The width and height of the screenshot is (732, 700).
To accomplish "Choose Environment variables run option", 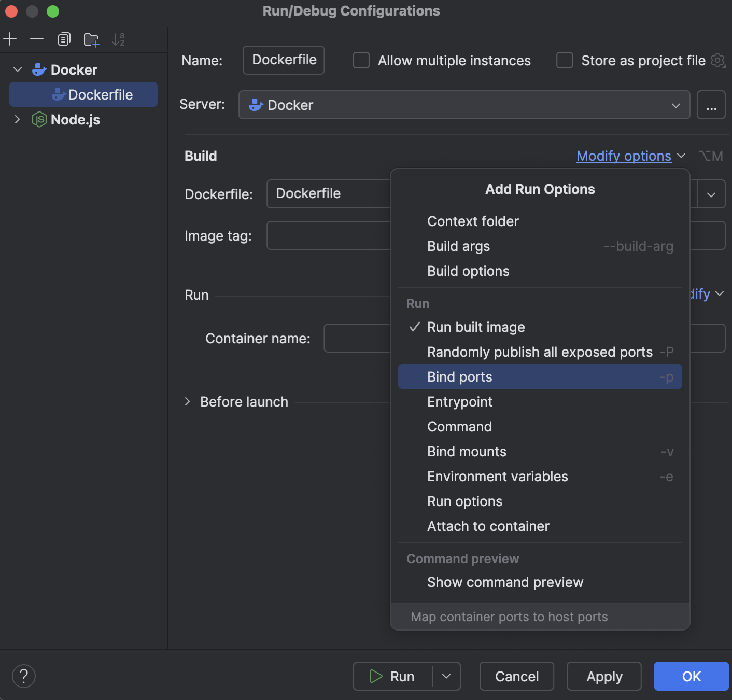I will click(x=497, y=476).
